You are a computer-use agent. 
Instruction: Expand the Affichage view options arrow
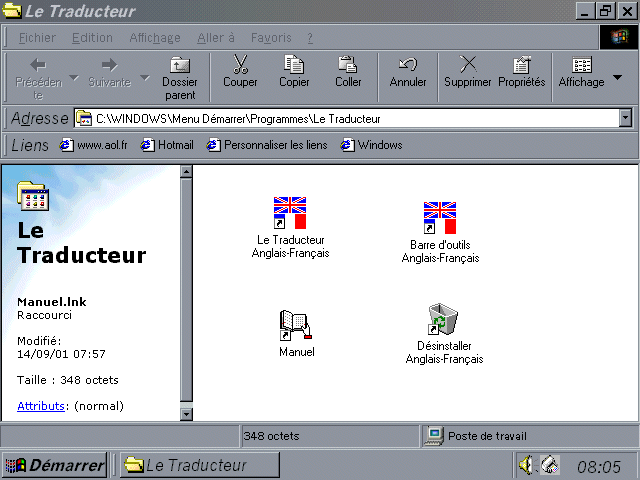(x=618, y=78)
